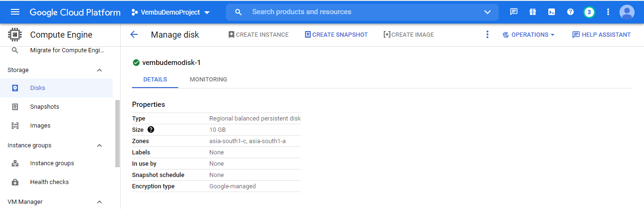The image size is (644, 209).
Task: Click the Size help question mark icon
Action: tap(151, 129)
